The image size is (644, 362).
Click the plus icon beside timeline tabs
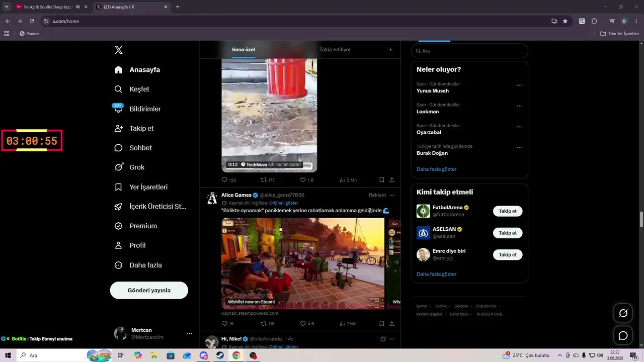click(x=390, y=49)
